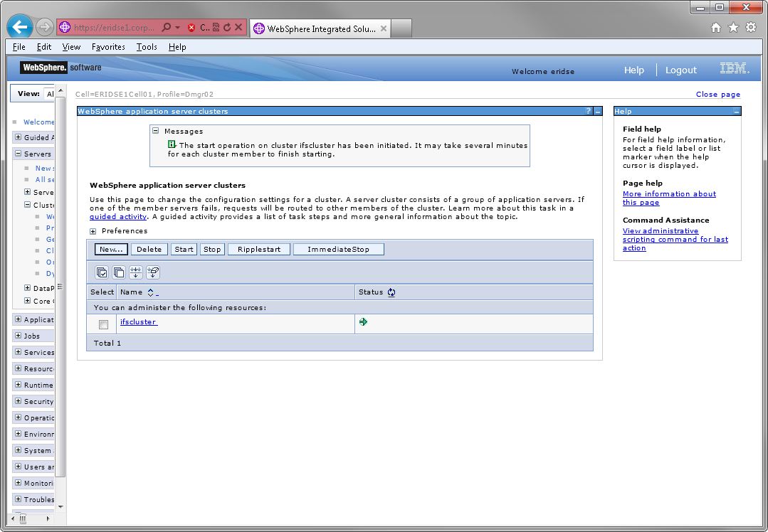Open the ifscluster link
Viewport: 768px width, 532px height.
[x=139, y=322]
